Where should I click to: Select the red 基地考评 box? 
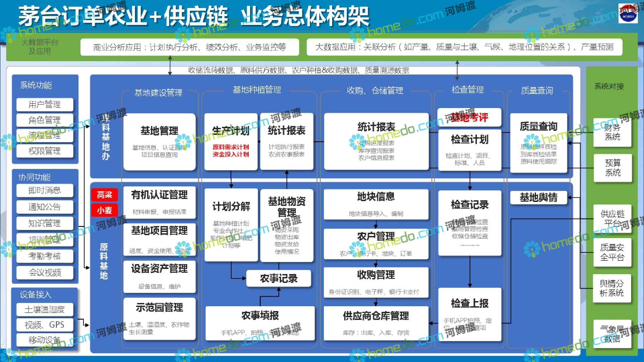(469, 117)
